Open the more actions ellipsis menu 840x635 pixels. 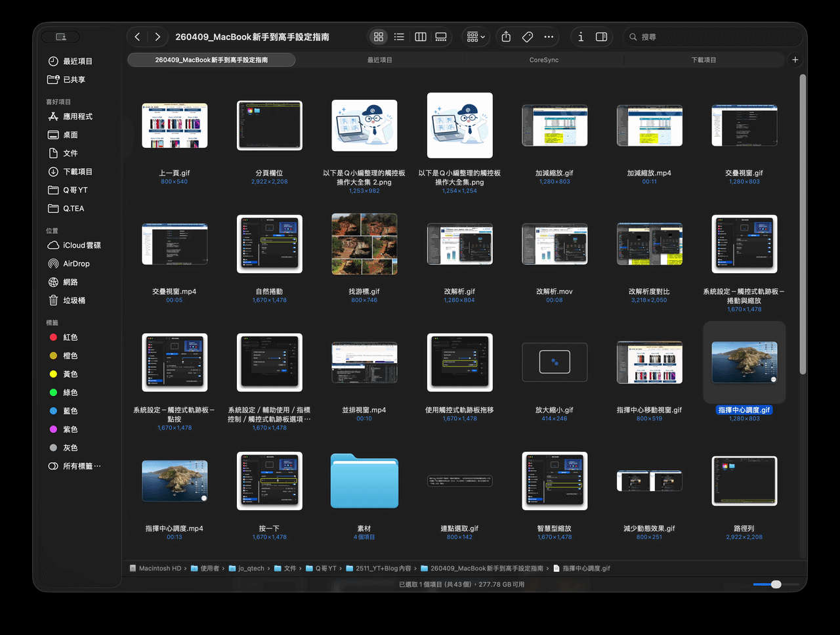549,37
